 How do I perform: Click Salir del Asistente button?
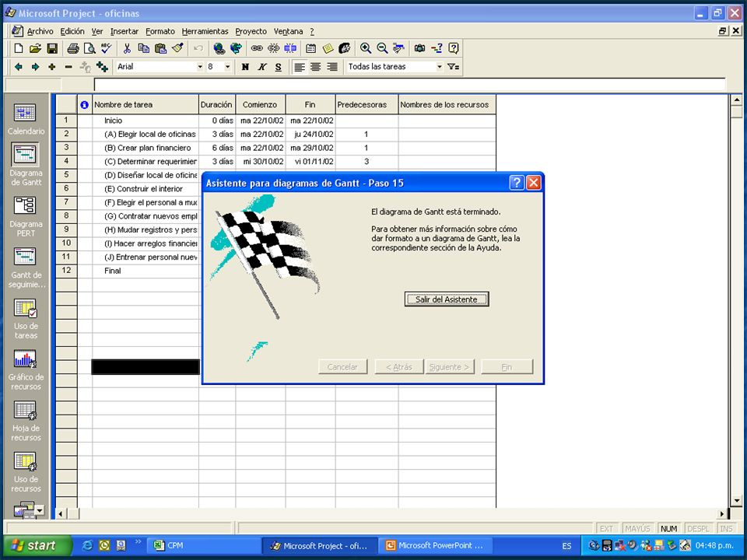pos(447,299)
